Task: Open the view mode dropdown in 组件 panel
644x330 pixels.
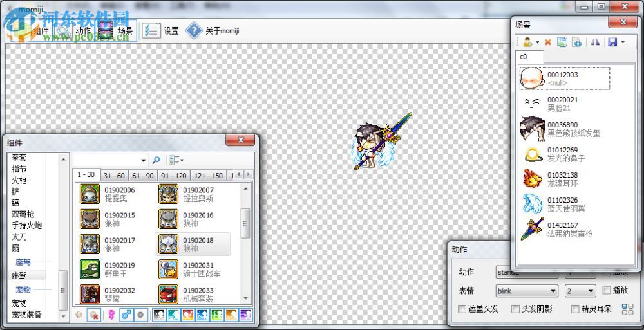Action: point(176,160)
